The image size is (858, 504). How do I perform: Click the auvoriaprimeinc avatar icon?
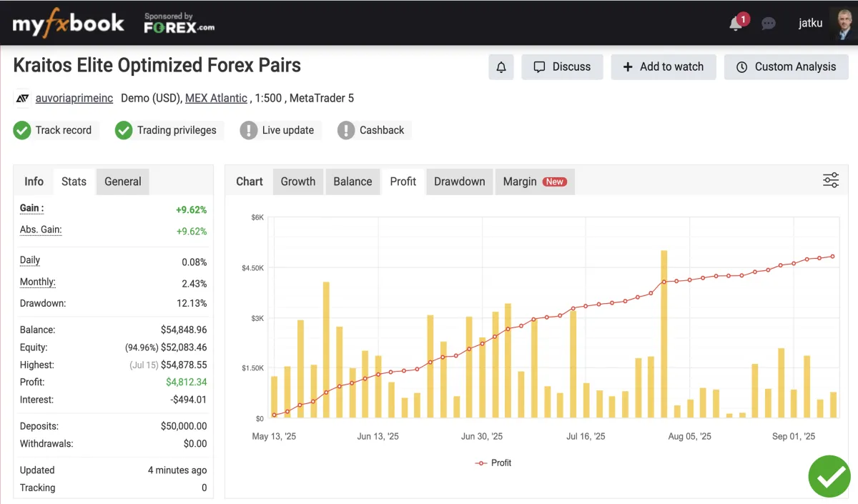tap(22, 99)
